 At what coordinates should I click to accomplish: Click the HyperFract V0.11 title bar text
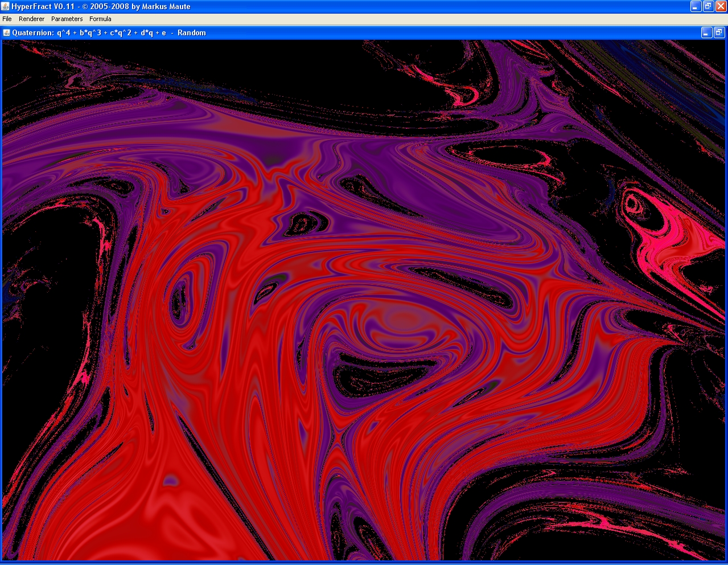[x=101, y=6]
